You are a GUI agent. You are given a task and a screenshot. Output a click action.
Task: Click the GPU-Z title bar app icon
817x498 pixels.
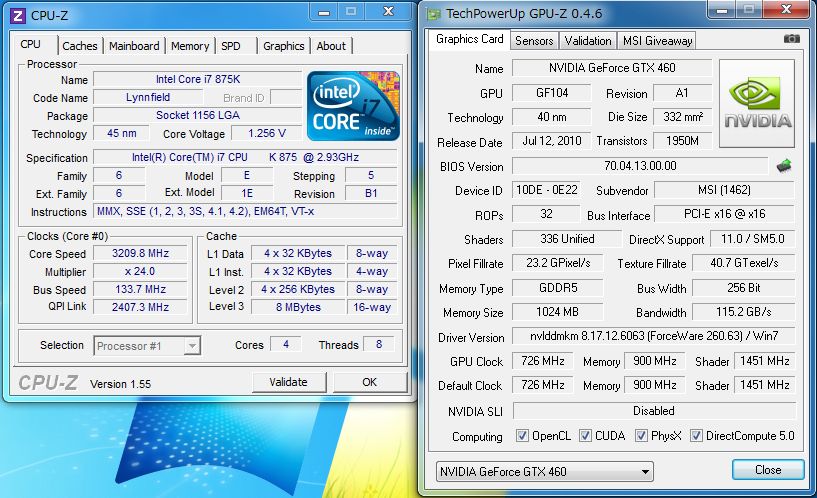click(434, 14)
